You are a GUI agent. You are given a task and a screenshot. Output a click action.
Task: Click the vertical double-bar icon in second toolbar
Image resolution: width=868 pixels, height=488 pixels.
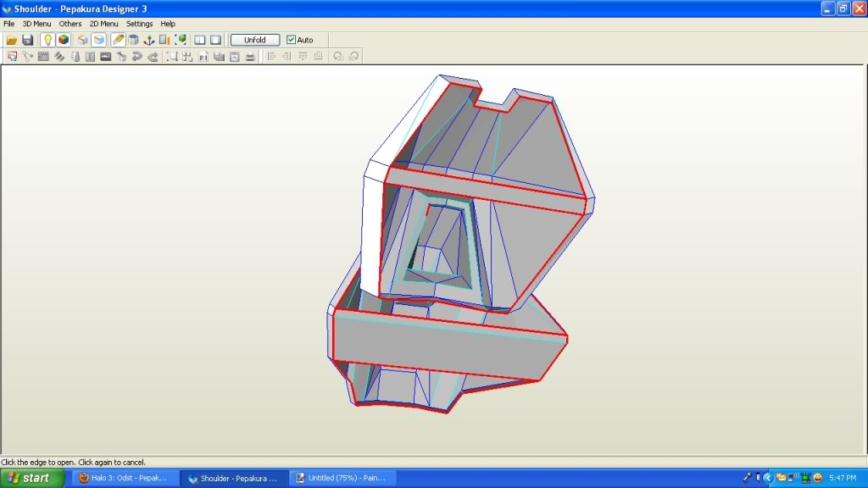(x=75, y=57)
